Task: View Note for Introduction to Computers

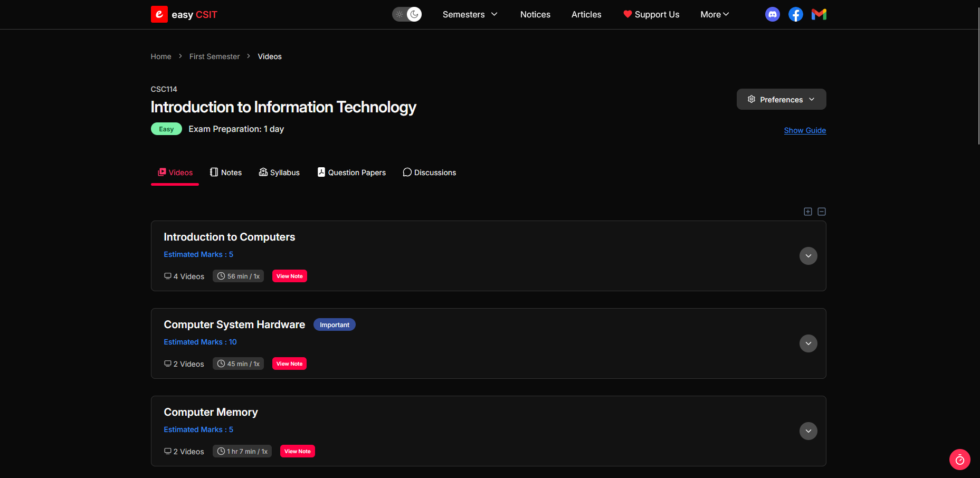Action: tap(290, 276)
